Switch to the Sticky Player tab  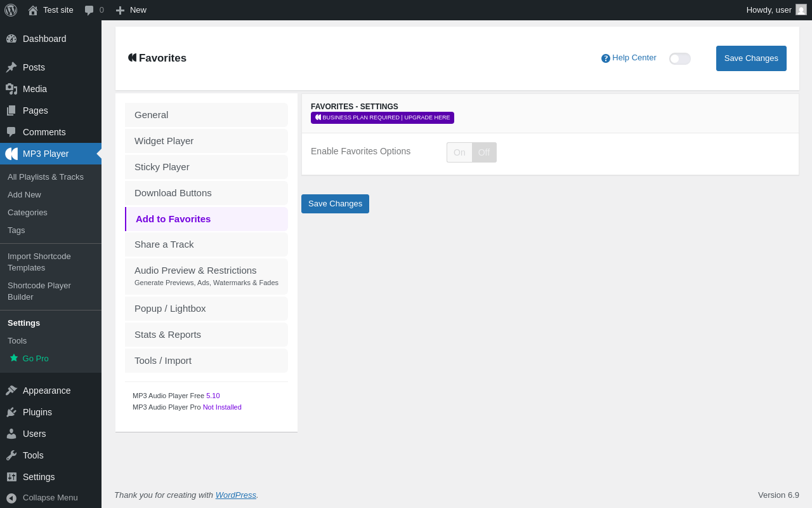(206, 167)
